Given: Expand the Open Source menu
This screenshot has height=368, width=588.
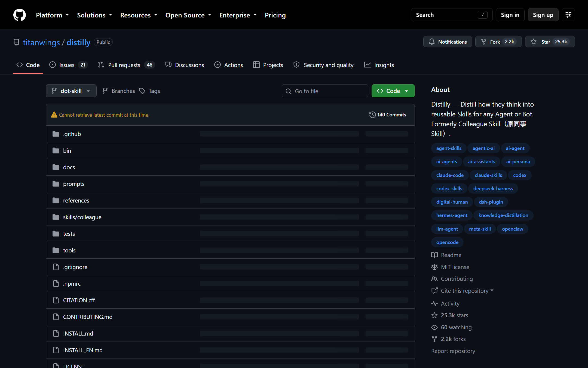Looking at the screenshot, I should pos(188,15).
